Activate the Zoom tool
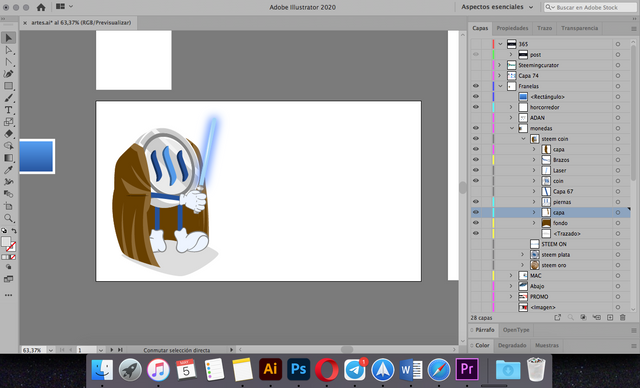The width and height of the screenshot is (640, 388). (x=8, y=218)
